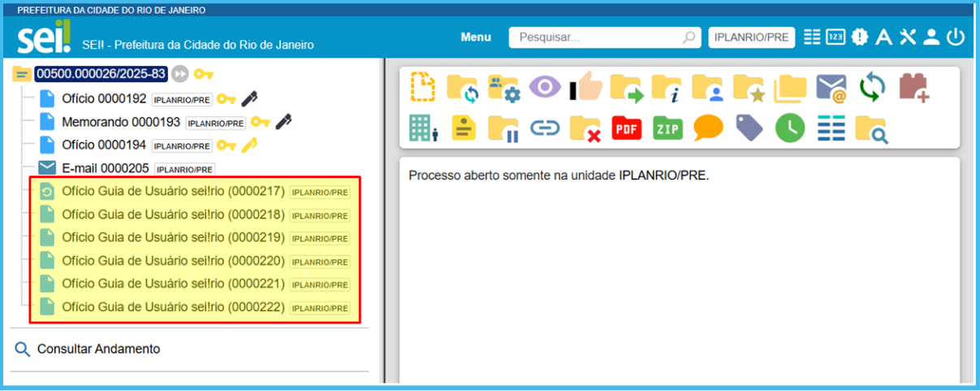The width and height of the screenshot is (980, 391).
Task: Click the gray fast-forward icon beside process number
Action: (x=180, y=74)
